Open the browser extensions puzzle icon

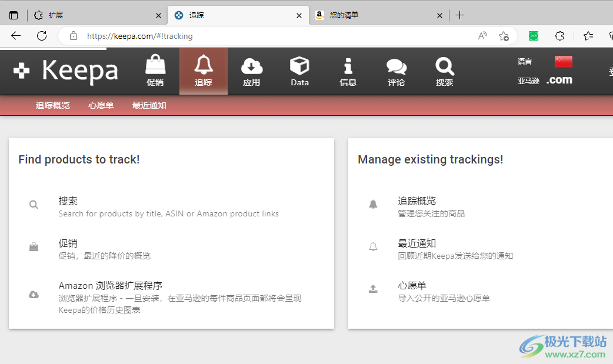click(559, 36)
